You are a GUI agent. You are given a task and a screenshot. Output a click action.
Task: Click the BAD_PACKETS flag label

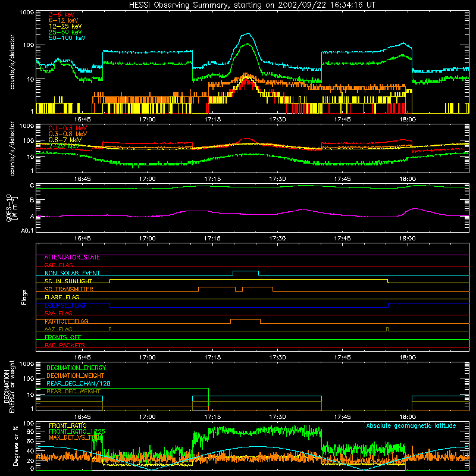click(x=64, y=345)
